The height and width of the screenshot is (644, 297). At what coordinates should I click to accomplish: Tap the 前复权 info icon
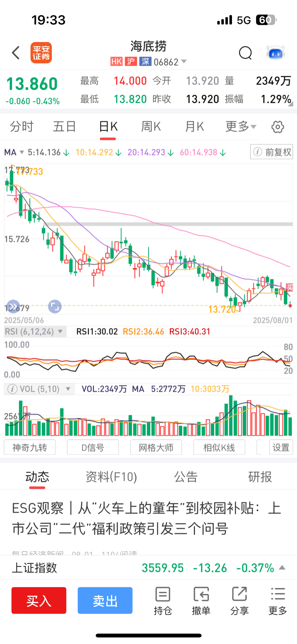[258, 152]
